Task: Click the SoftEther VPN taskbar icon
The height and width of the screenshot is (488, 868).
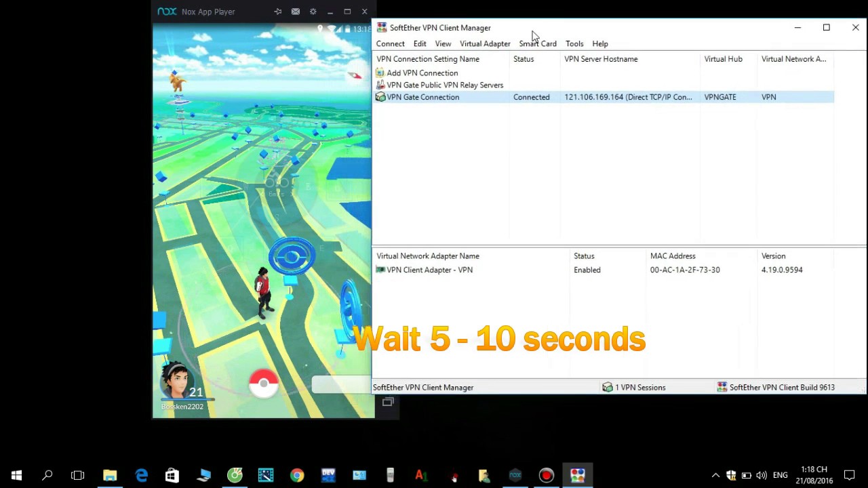Action: tap(578, 475)
